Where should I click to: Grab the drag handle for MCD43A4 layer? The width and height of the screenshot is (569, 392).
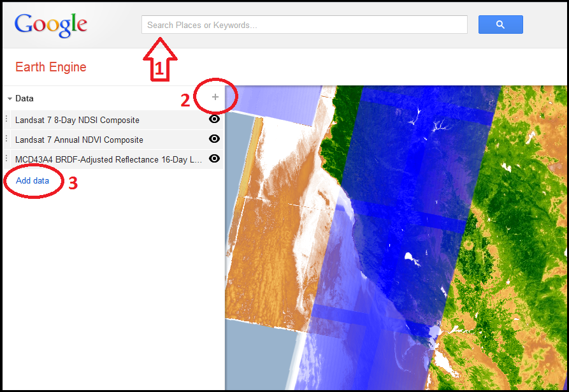6,158
